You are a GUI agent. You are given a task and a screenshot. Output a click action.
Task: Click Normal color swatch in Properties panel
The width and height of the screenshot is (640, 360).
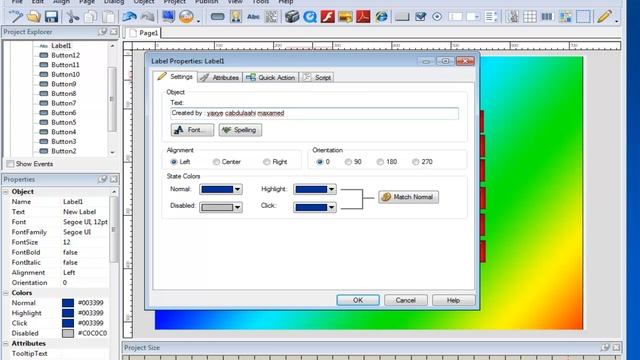point(68,303)
